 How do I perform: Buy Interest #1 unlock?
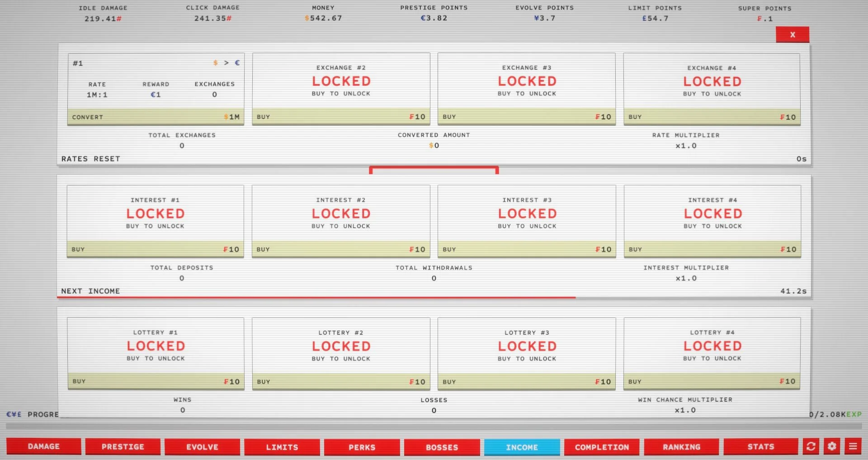click(156, 249)
